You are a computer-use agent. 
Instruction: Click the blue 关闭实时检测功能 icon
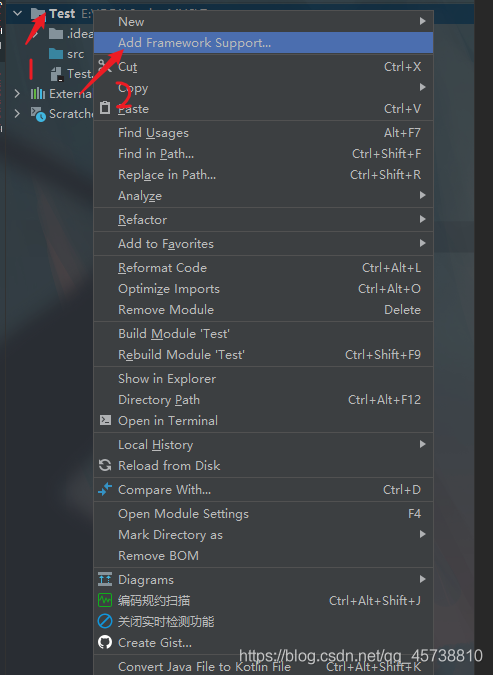point(105,621)
